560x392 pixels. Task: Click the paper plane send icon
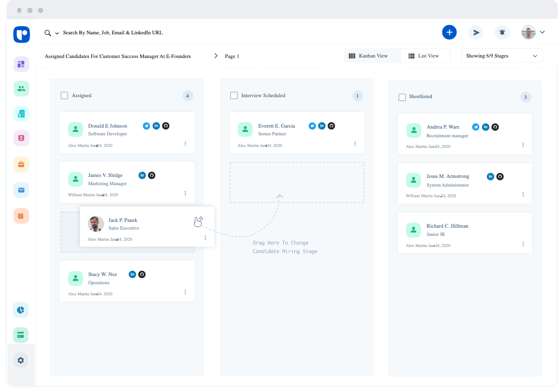pyautogui.click(x=476, y=32)
